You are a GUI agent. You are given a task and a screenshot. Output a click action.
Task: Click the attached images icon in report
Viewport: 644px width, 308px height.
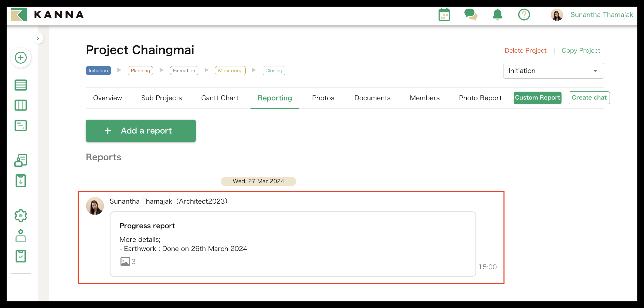(x=125, y=261)
